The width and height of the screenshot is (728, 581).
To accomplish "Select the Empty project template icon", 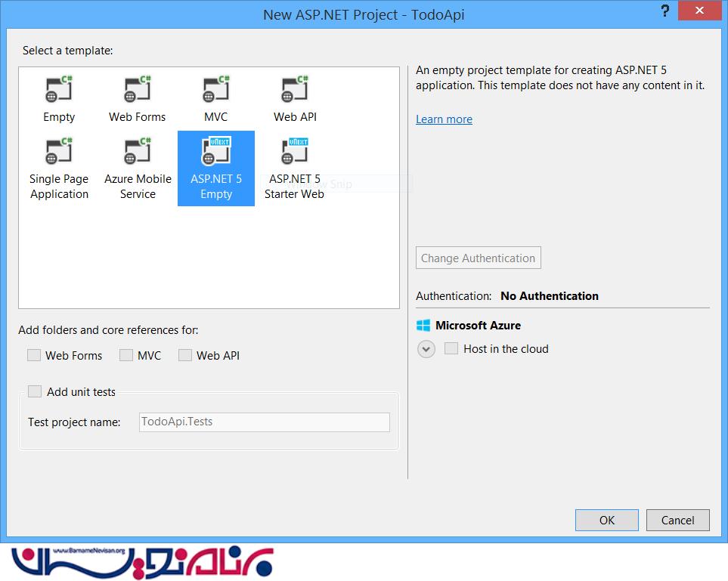I will coord(59,90).
